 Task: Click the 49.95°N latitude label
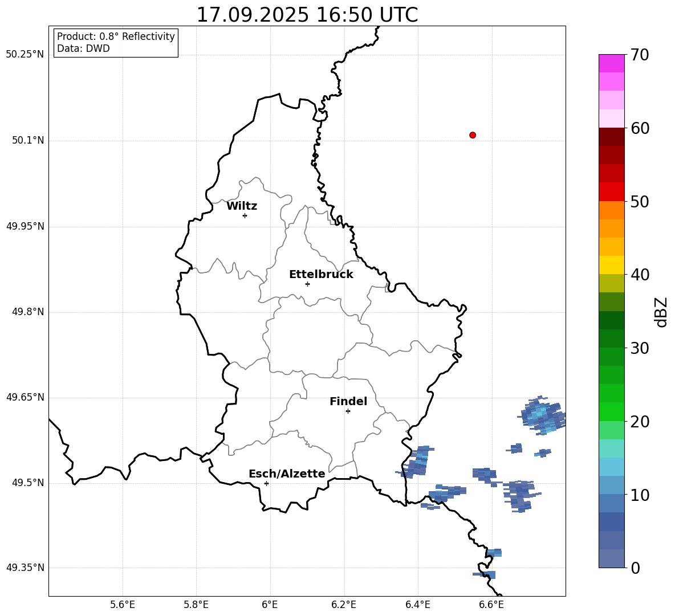(25, 226)
